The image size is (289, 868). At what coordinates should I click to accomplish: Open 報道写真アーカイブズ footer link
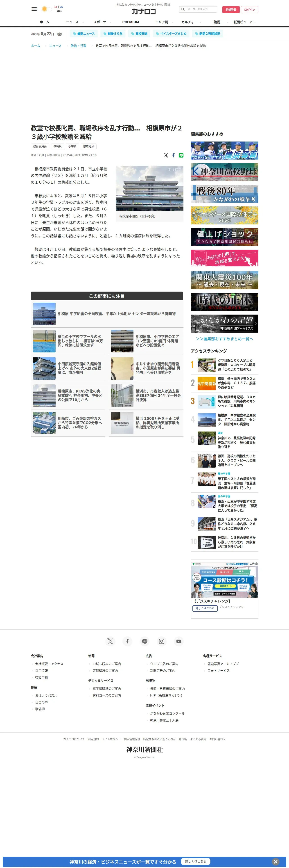tap(223, 664)
